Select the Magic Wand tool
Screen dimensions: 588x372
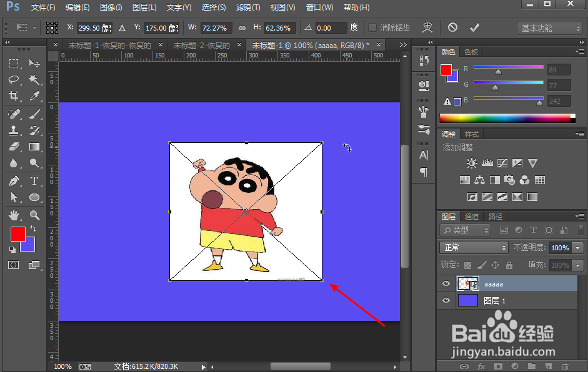[x=34, y=79]
